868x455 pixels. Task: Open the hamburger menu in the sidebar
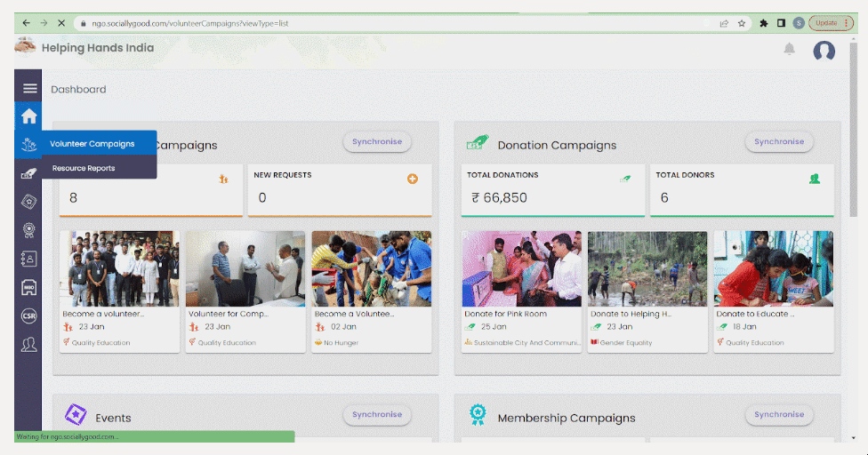tap(30, 89)
